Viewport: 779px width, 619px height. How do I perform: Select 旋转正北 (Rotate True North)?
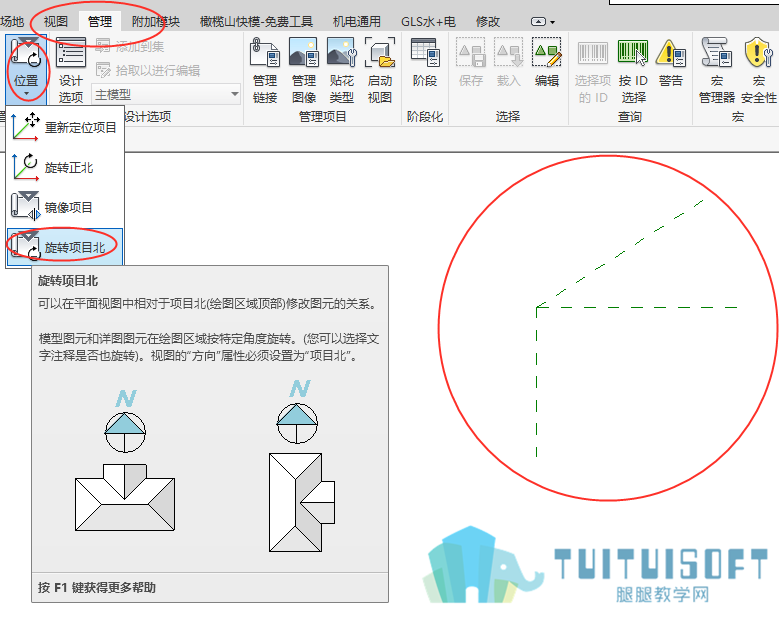click(65, 167)
